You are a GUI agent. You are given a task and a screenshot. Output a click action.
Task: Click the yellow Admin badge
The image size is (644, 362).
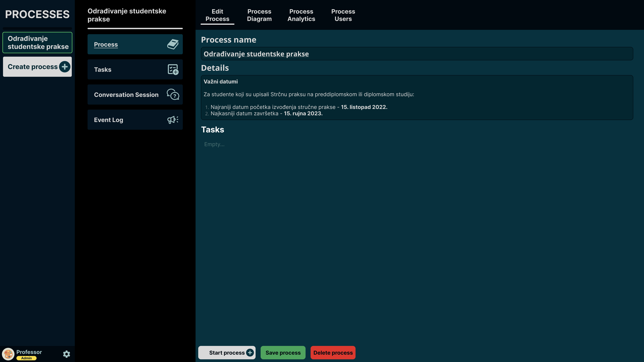click(x=26, y=358)
